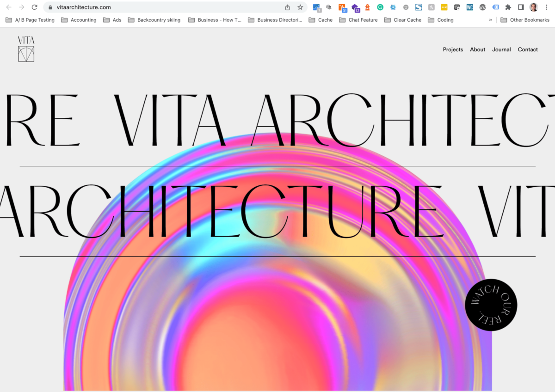
Task: Reload the page with the refresh icon
Action: click(x=35, y=7)
